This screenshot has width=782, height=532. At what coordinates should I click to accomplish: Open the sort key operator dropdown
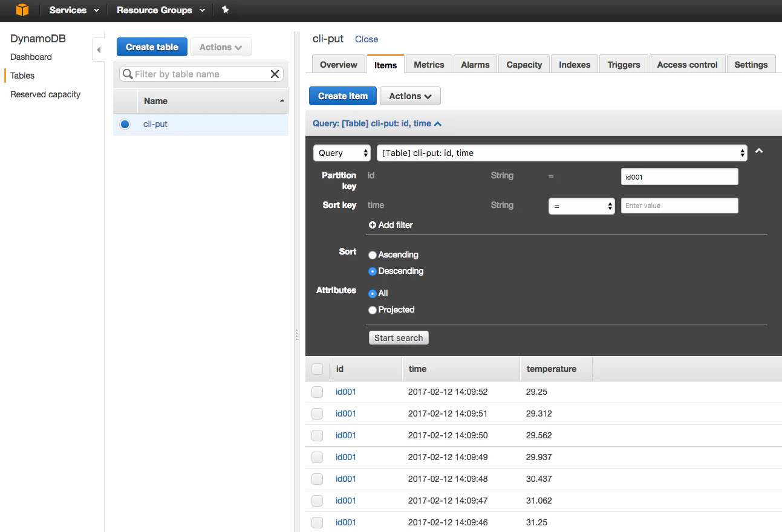click(581, 206)
